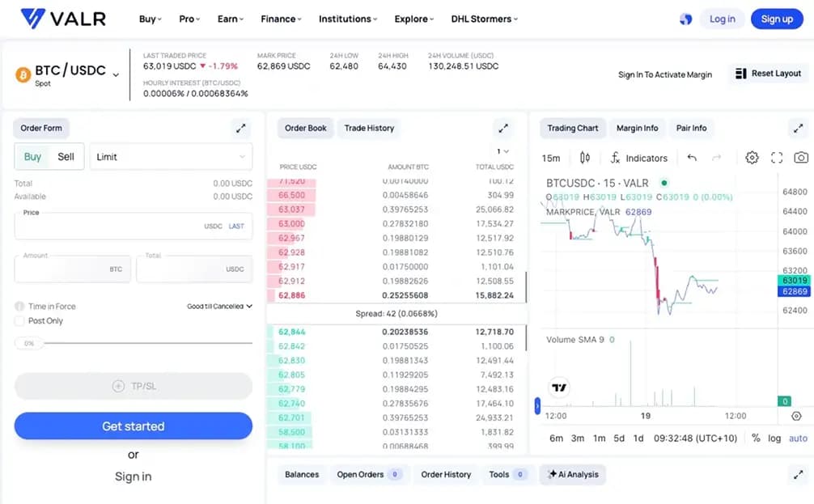Open chart settings gear
Image resolution: width=814 pixels, height=504 pixels.
(752, 157)
